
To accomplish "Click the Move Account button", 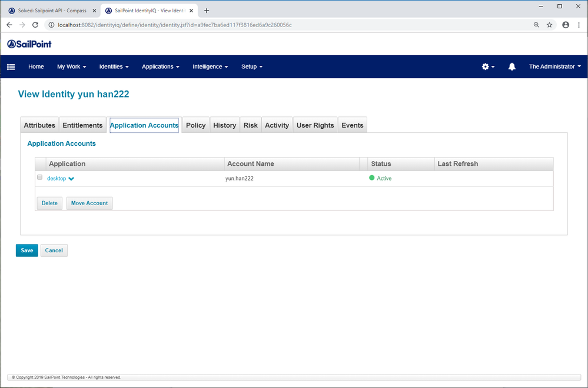I will (89, 203).
